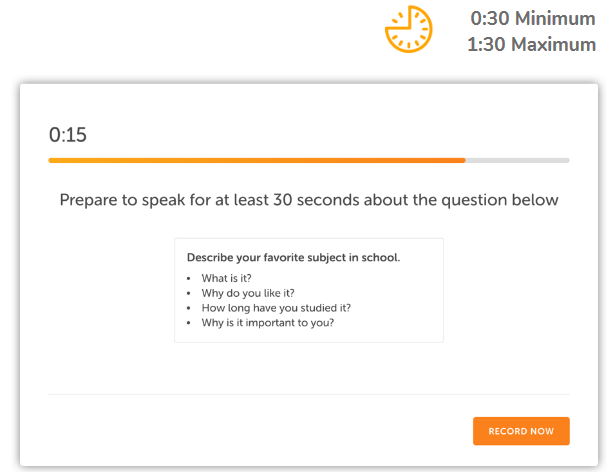Click the orange clock timer icon
The width and height of the screenshot is (614, 472).
[x=408, y=30]
